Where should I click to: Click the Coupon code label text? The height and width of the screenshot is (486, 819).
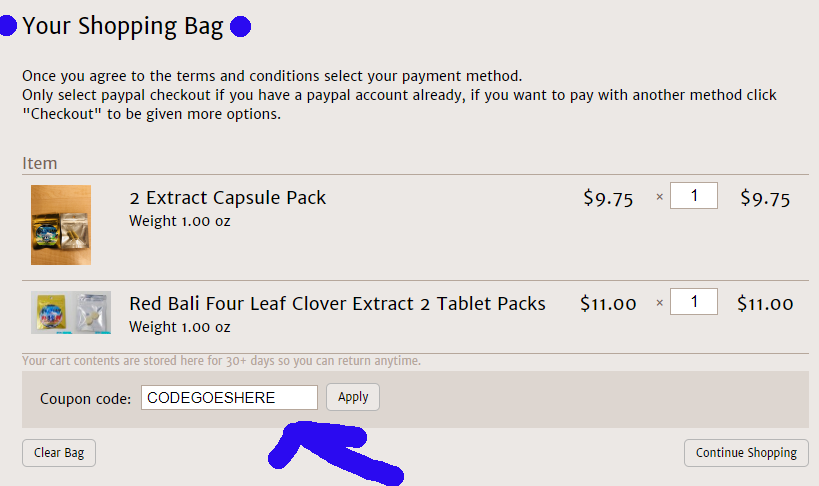point(85,398)
